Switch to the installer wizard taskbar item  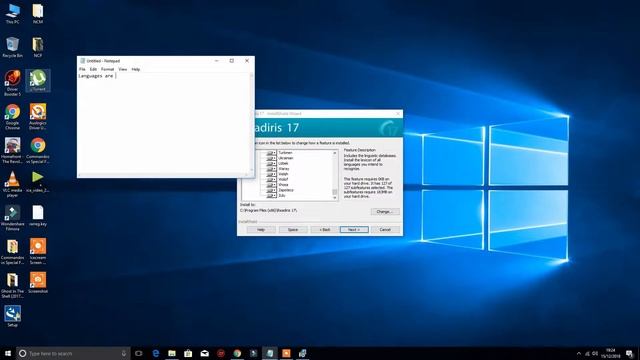pyautogui.click(x=302, y=353)
